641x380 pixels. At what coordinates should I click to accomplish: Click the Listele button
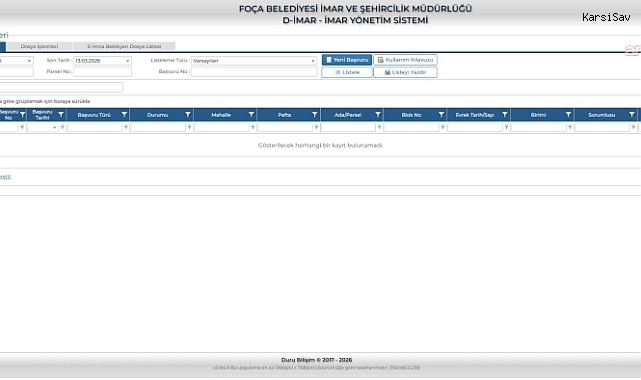(x=347, y=72)
